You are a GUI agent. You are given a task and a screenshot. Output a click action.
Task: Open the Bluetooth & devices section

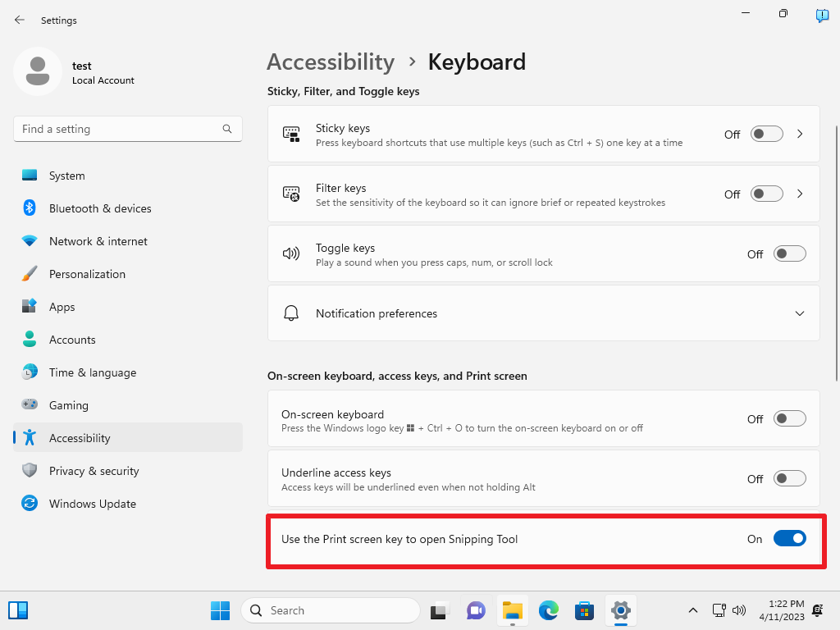(100, 208)
